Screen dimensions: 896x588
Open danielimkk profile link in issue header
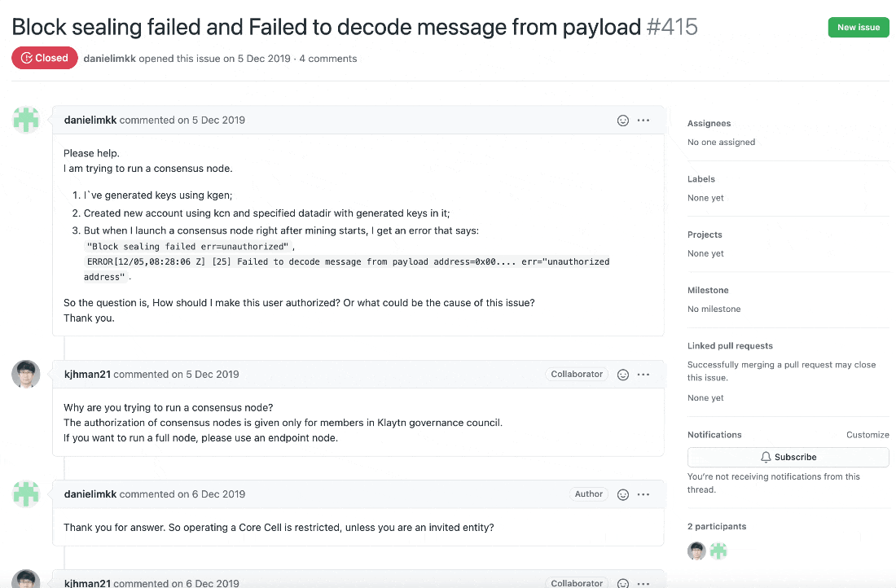pyautogui.click(x=110, y=59)
